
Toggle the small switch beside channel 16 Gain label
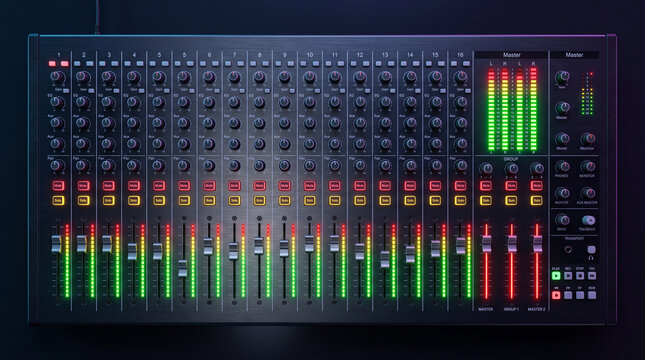click(468, 91)
